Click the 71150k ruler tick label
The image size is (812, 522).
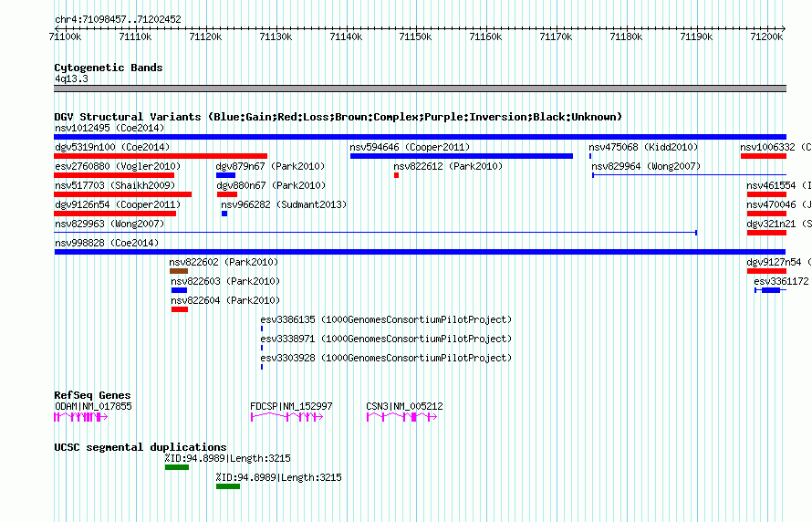click(x=415, y=37)
